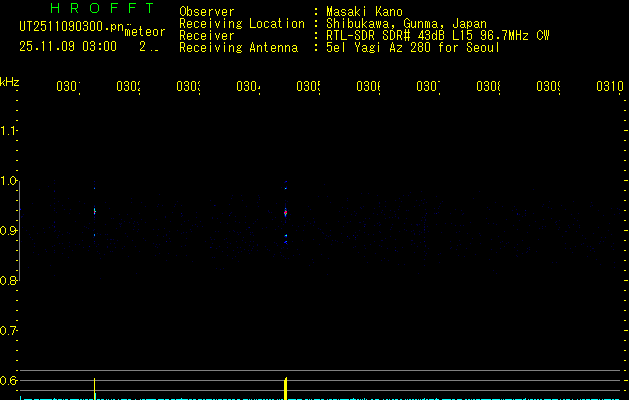This screenshot has width=629, height=400.
Task: Select the file name UT2511090300.pn
Action: point(71,26)
